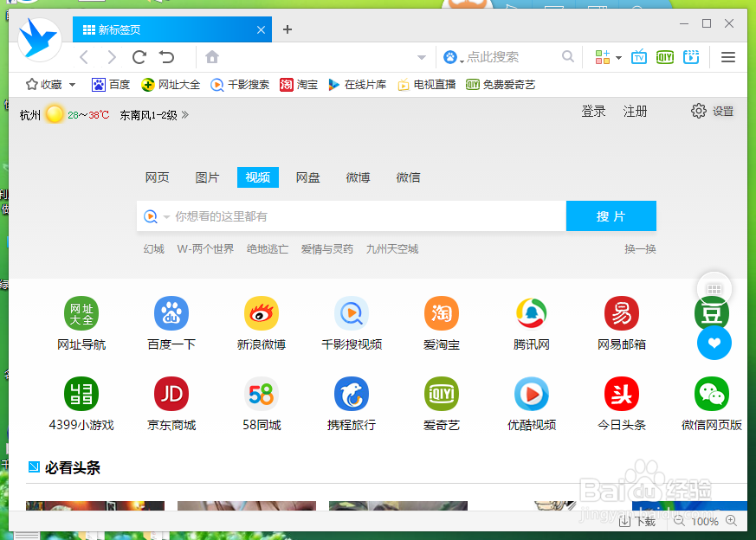Open the 千影搜视频 shortcut icon

352,313
